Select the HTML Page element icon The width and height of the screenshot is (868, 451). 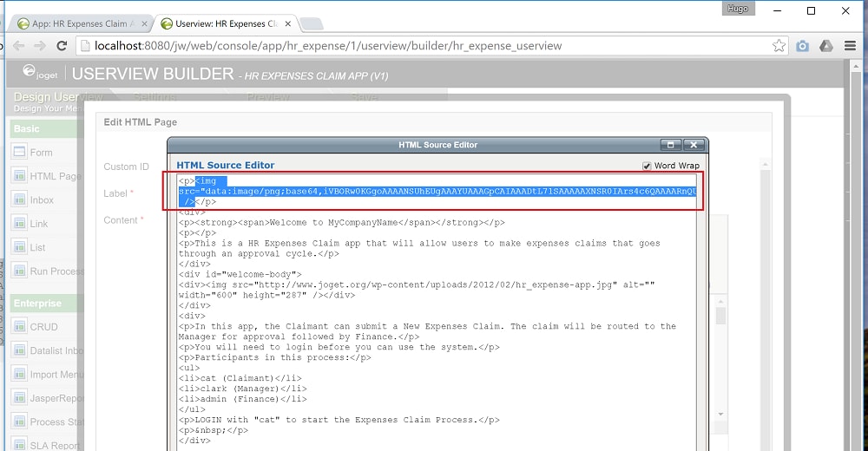click(x=19, y=175)
